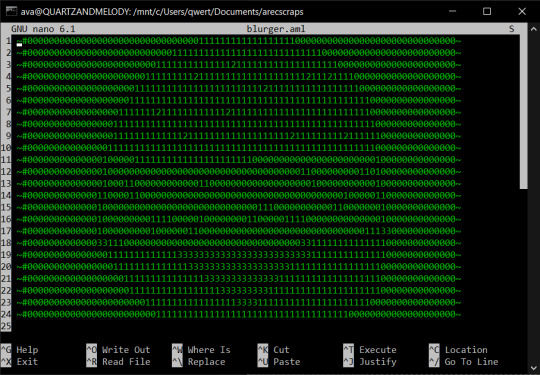Select the ^R Read File command

pyautogui.click(x=118, y=362)
